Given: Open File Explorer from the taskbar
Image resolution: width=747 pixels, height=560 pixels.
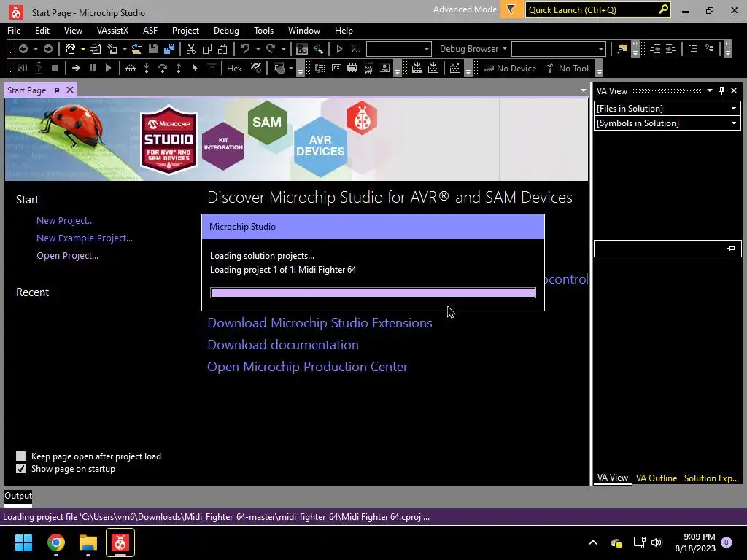Looking at the screenshot, I should 88,542.
